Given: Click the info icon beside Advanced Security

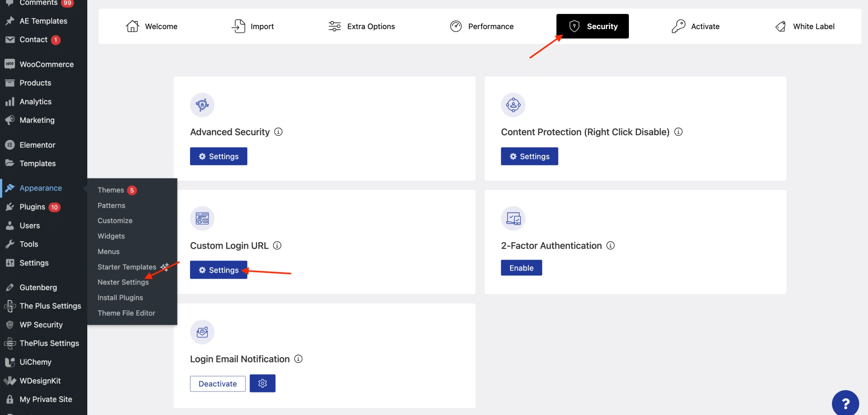Looking at the screenshot, I should [279, 132].
